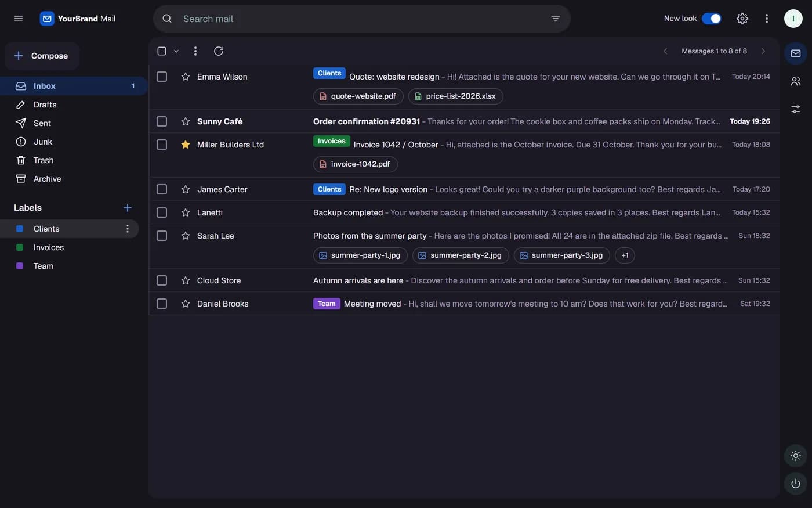Click the Search mail field
The width and height of the screenshot is (812, 508).
(x=362, y=19)
